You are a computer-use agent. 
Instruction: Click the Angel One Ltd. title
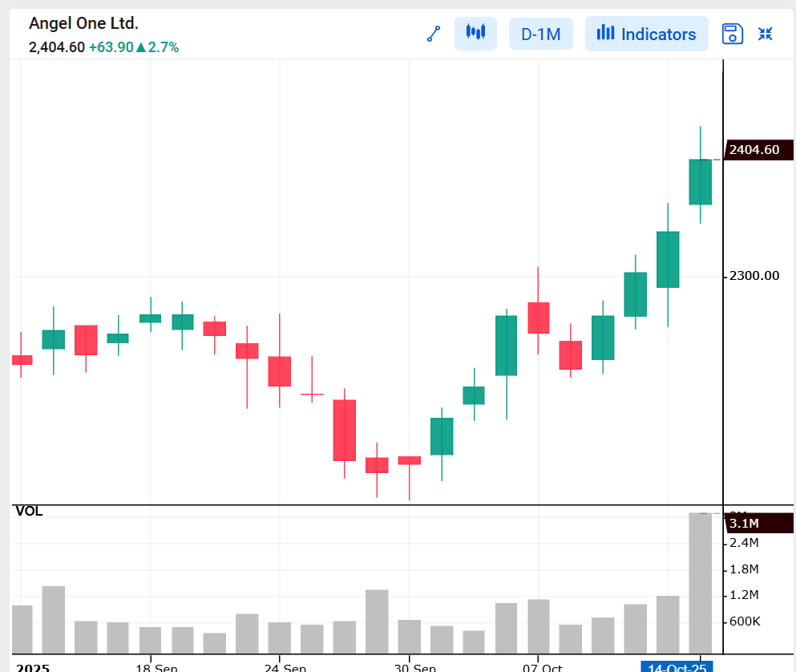(83, 23)
